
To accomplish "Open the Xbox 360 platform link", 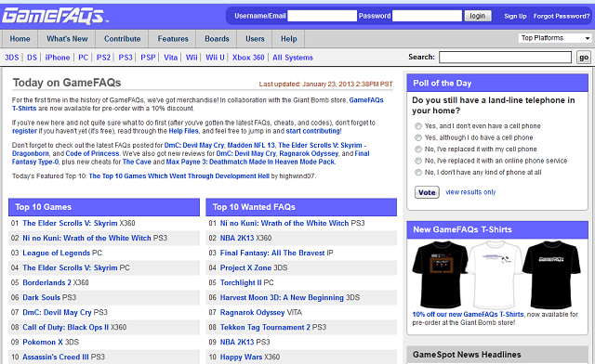I will coord(248,58).
